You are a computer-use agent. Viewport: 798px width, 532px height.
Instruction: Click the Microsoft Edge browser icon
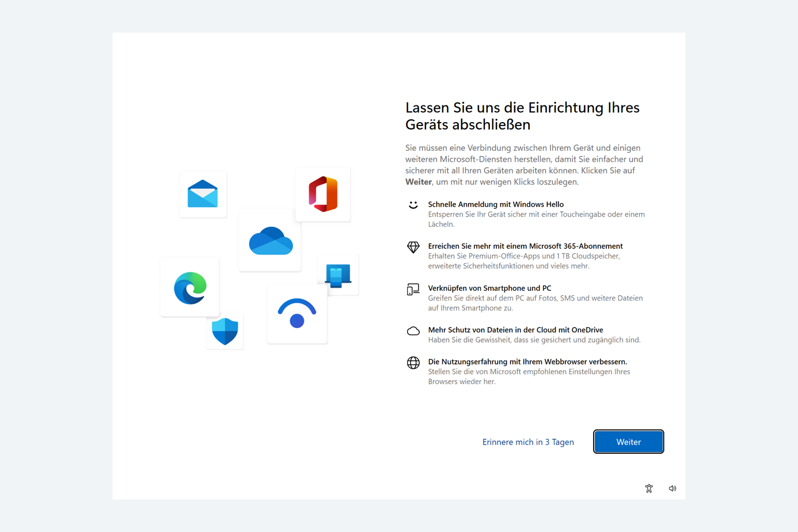click(190, 287)
